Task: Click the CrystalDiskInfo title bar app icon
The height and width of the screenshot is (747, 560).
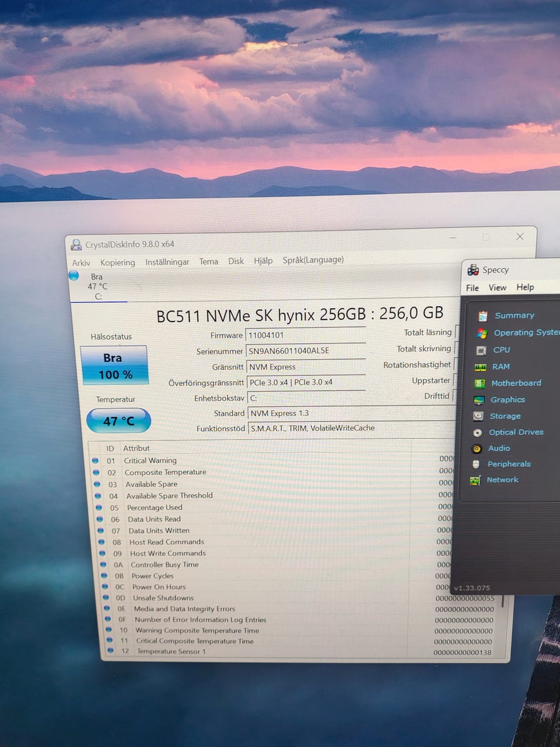Action: click(x=76, y=245)
